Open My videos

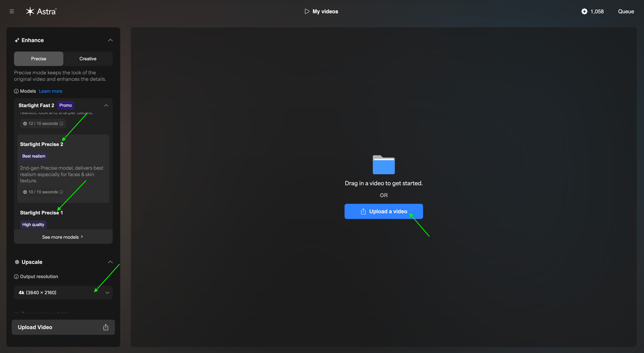321,12
